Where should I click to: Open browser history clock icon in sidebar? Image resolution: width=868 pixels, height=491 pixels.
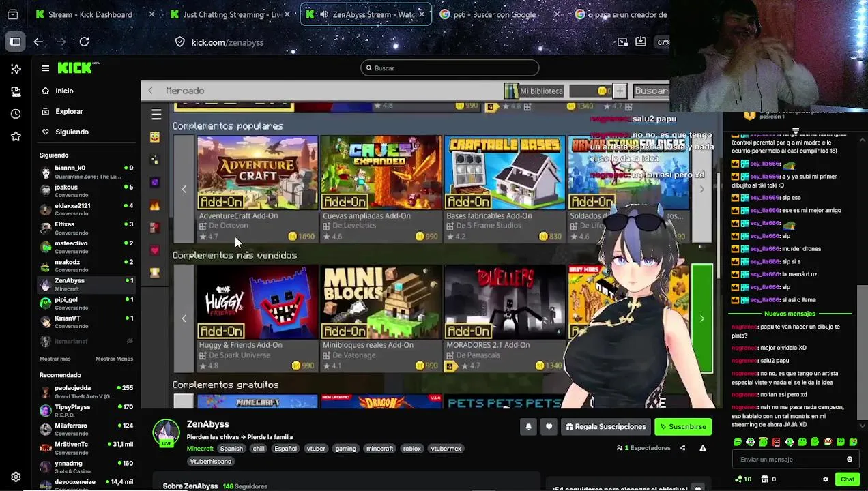coord(16,114)
